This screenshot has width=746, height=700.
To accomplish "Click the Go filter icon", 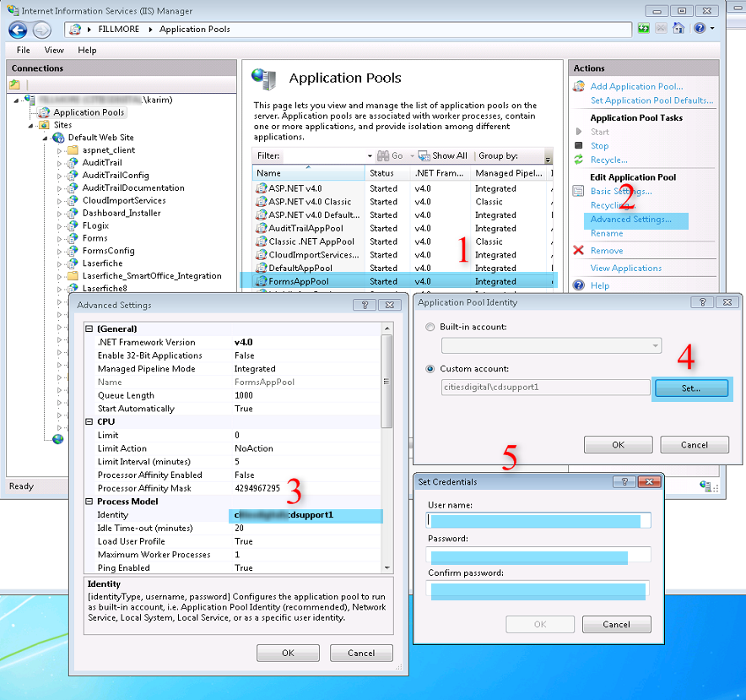I will (x=383, y=155).
